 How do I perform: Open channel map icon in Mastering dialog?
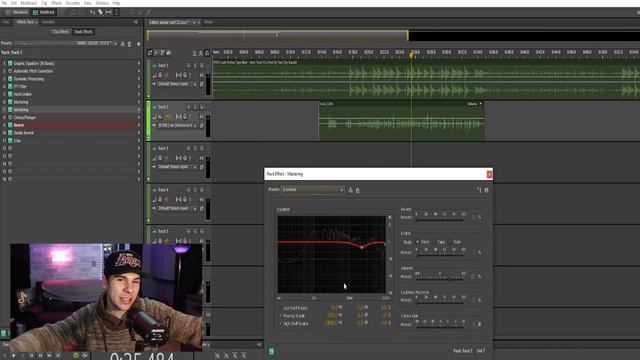479,190
